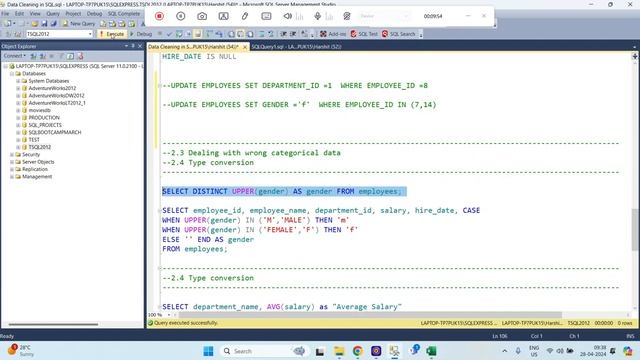
Task: Click the Open File folder icon in toolbar
Action: pyautogui.click(x=35, y=24)
